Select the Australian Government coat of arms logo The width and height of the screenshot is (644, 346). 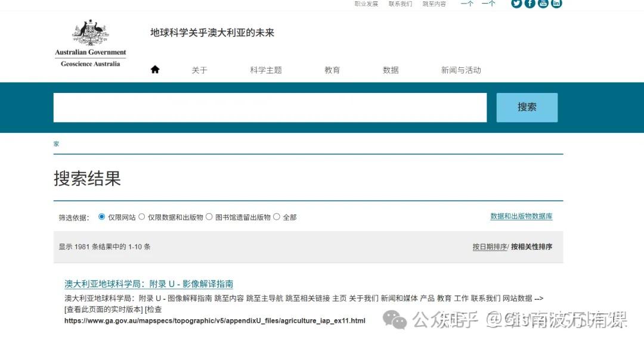89,33
